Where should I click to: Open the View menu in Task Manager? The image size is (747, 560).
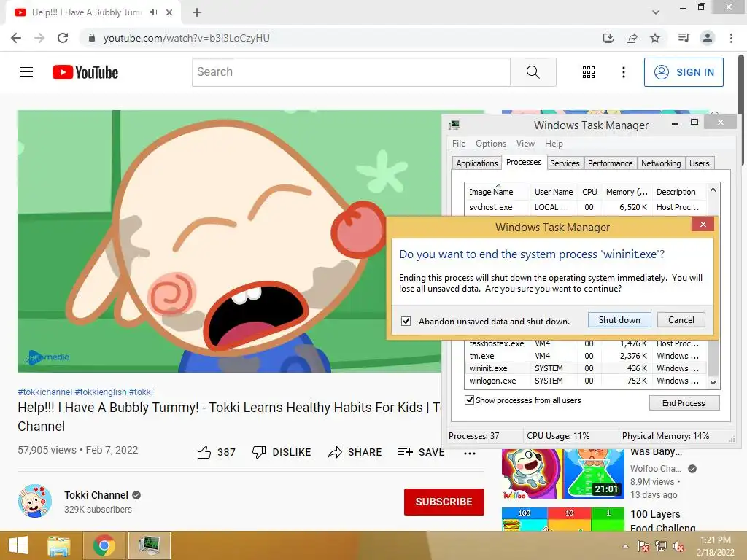tap(525, 144)
